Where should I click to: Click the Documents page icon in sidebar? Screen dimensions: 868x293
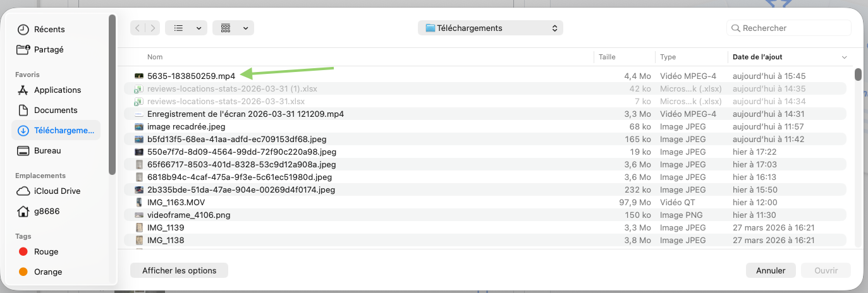[23, 111]
